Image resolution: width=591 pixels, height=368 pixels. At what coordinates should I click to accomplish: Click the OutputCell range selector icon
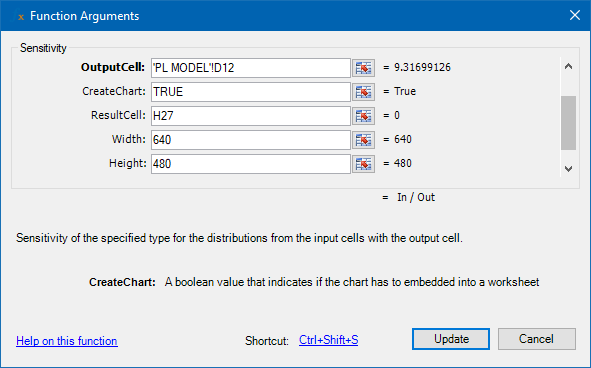(363, 68)
